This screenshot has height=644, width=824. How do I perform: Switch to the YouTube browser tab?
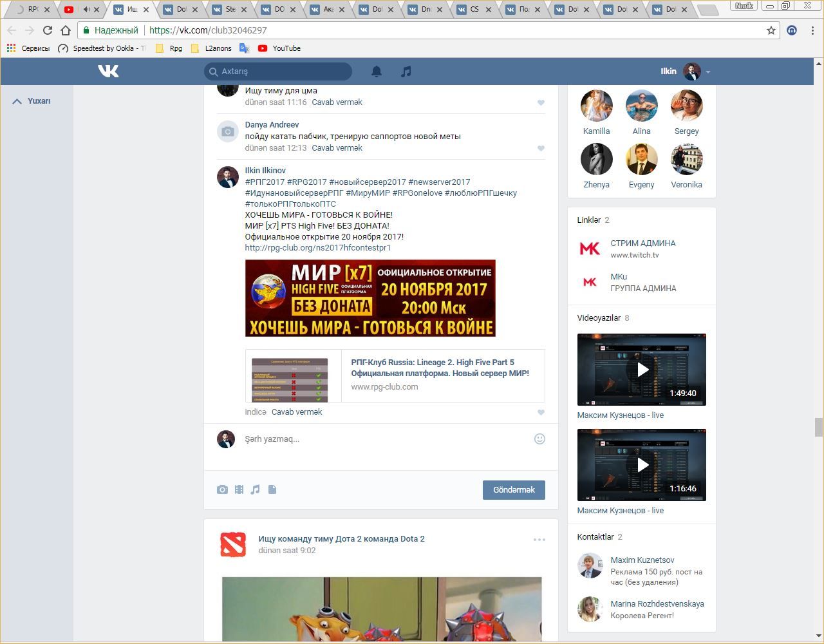point(83,10)
